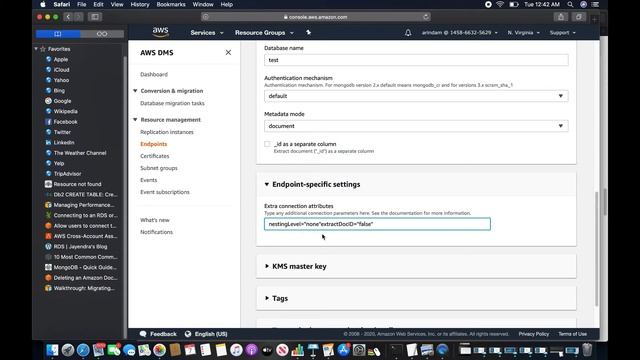Open the Services dropdown menu
This screenshot has width=640, height=360.
click(x=207, y=33)
